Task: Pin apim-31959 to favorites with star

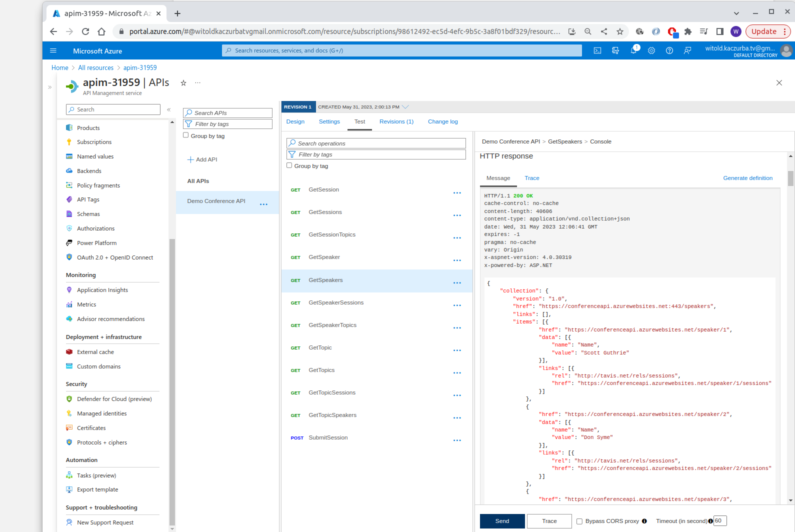Action: tap(183, 83)
